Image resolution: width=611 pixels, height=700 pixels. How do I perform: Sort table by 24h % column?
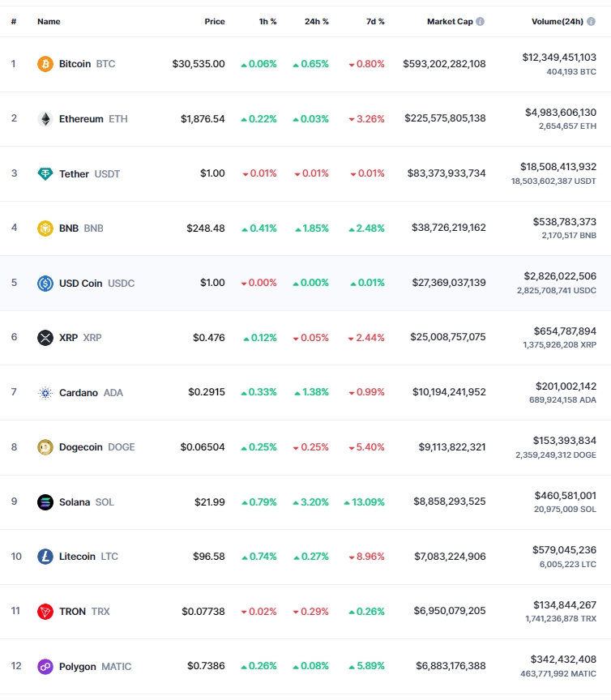[317, 21]
